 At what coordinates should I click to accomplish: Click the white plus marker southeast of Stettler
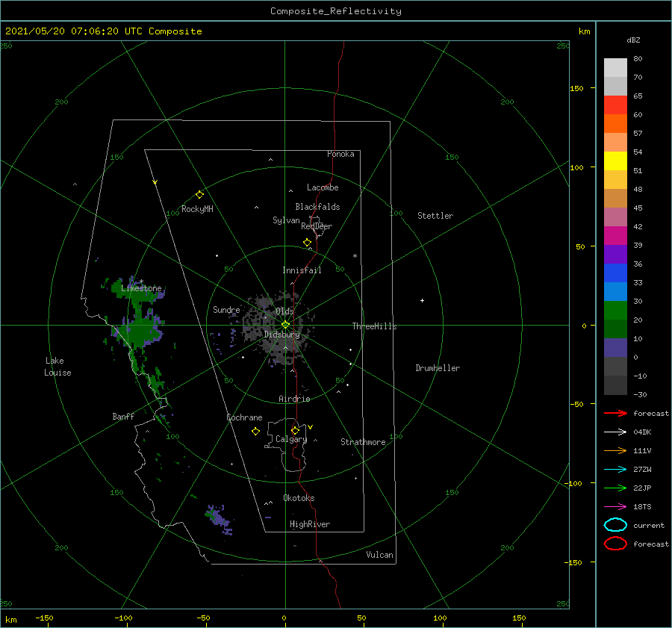point(422,300)
